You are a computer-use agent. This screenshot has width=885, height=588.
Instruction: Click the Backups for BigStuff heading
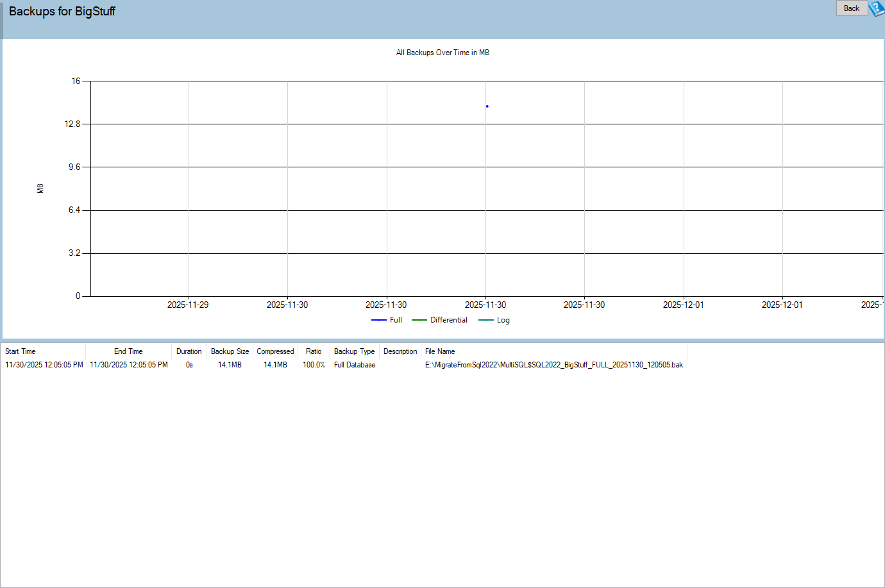[62, 12]
